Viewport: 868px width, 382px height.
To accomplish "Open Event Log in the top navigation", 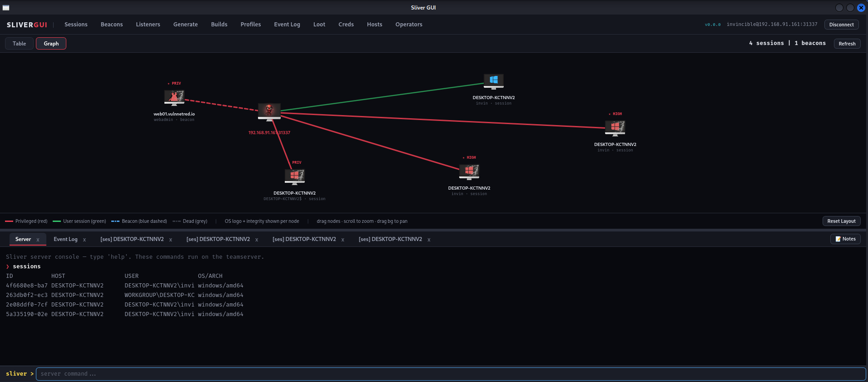I will click(287, 25).
